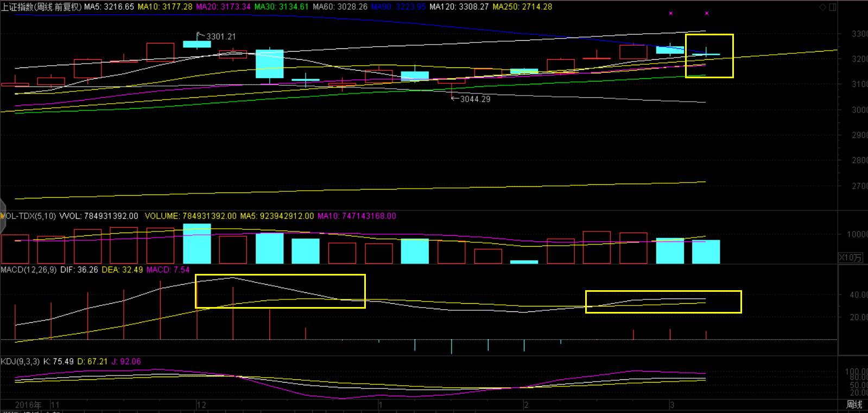Image resolution: width=868 pixels, height=413 pixels.
Task: Click the largest cyan volume bar
Action: [197, 243]
